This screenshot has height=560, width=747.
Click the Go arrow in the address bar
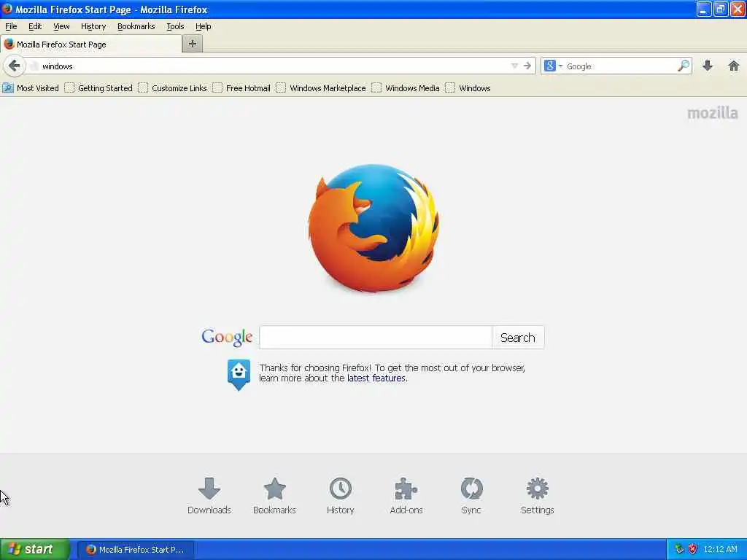(x=527, y=66)
